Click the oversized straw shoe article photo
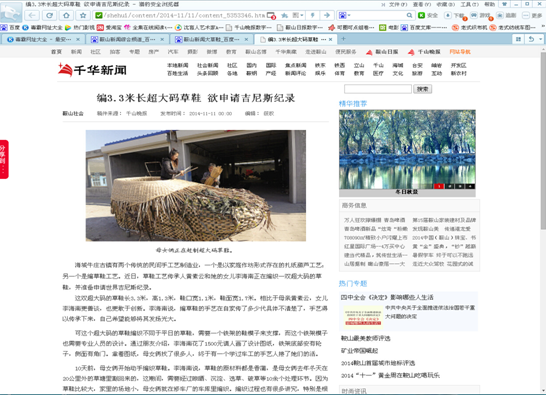The width and height of the screenshot is (546, 396). click(x=196, y=186)
